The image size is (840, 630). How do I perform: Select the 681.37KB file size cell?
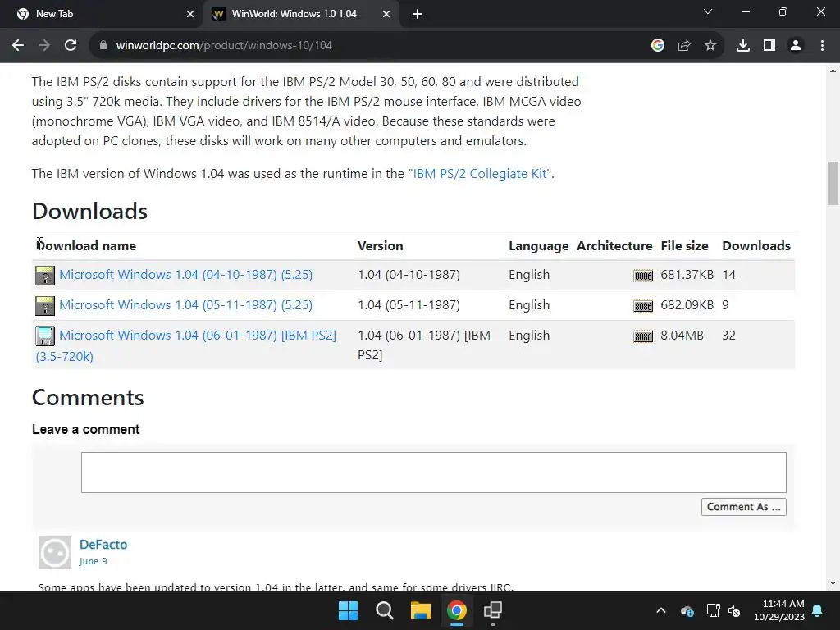(x=687, y=275)
